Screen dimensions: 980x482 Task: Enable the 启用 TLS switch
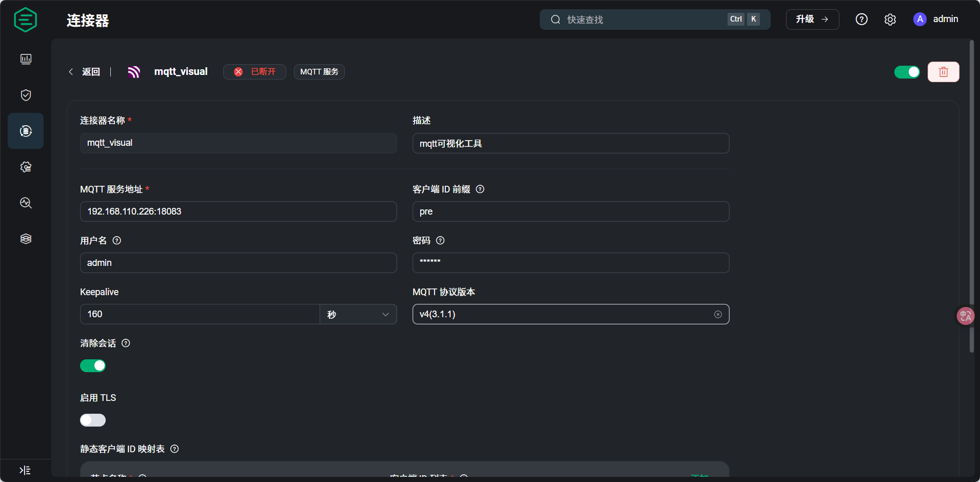93,420
